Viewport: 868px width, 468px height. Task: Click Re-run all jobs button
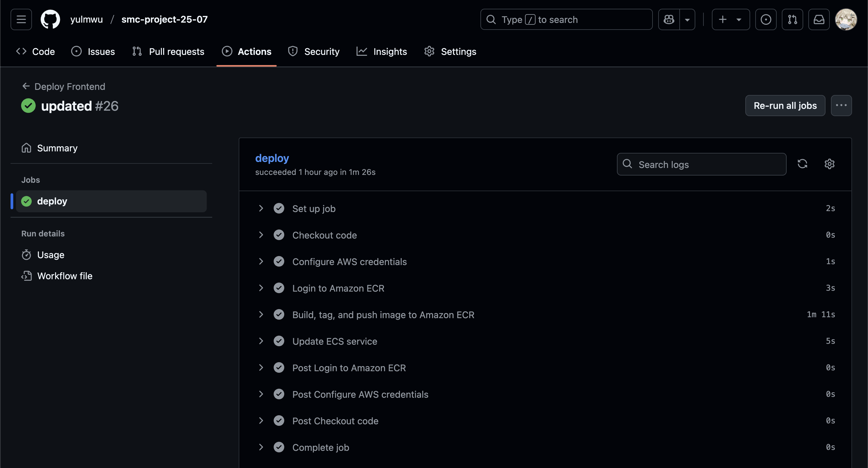785,106
